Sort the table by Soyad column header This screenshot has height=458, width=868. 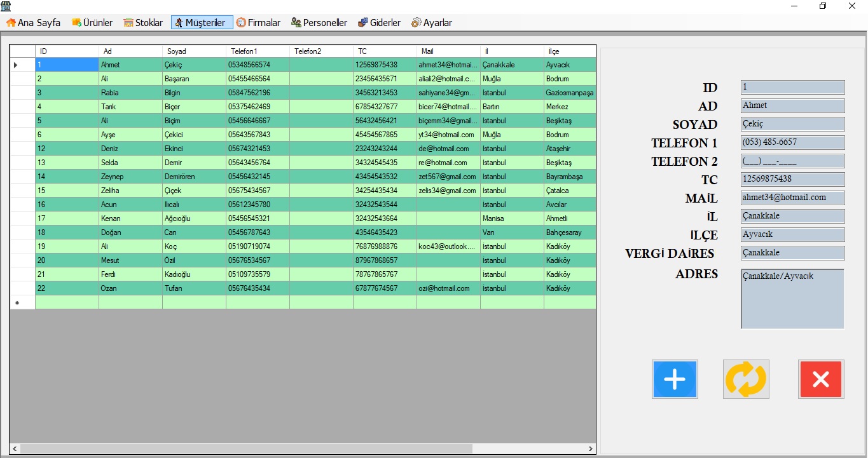point(194,51)
